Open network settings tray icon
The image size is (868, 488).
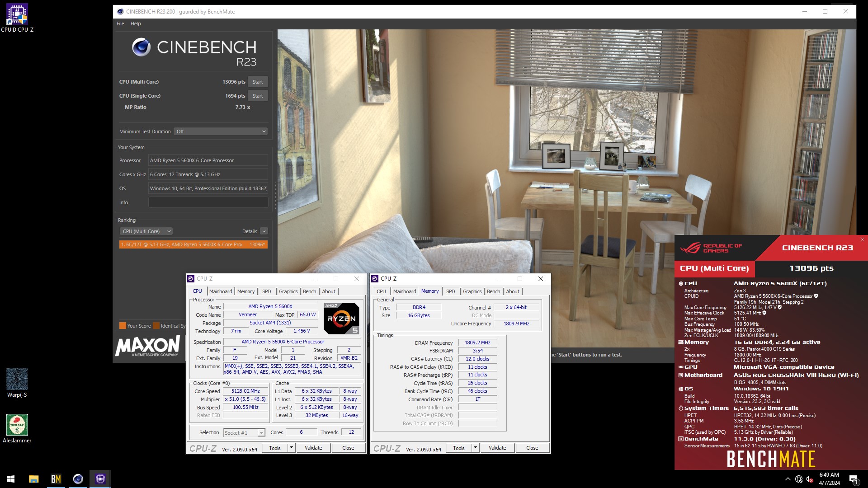[x=799, y=479]
